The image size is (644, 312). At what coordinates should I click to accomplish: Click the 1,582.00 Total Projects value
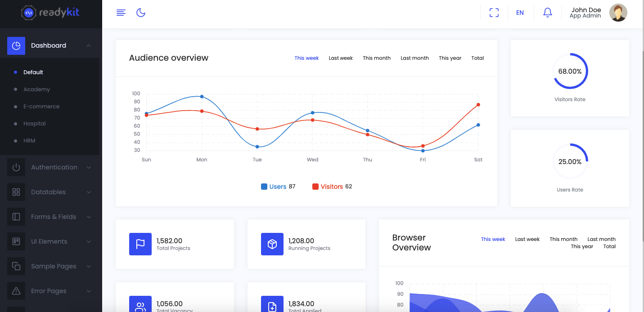(169, 241)
